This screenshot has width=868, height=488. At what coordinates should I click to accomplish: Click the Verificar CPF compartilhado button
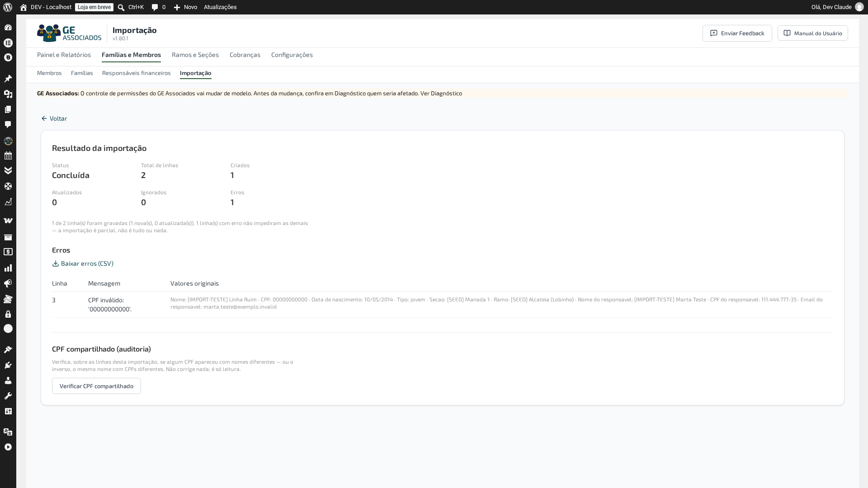(x=96, y=386)
